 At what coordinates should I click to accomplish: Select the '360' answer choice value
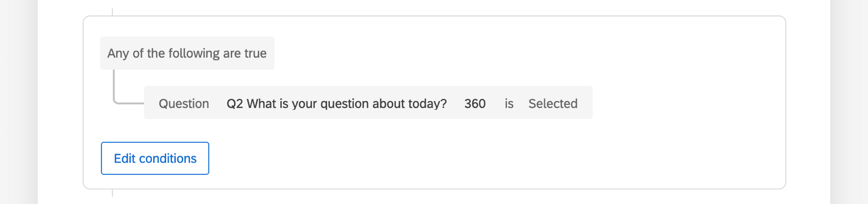click(x=475, y=104)
